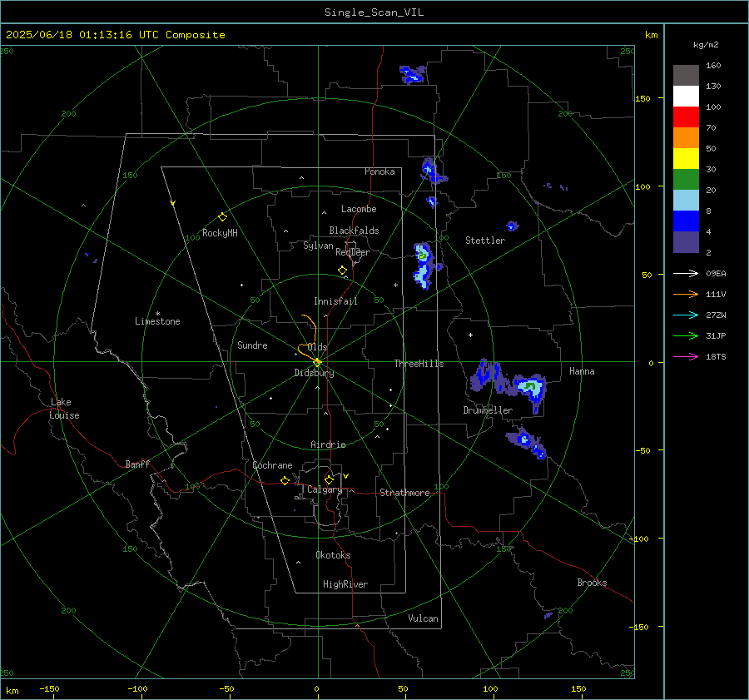Click the Hanna label
This screenshot has width=749, height=700.
click(582, 371)
